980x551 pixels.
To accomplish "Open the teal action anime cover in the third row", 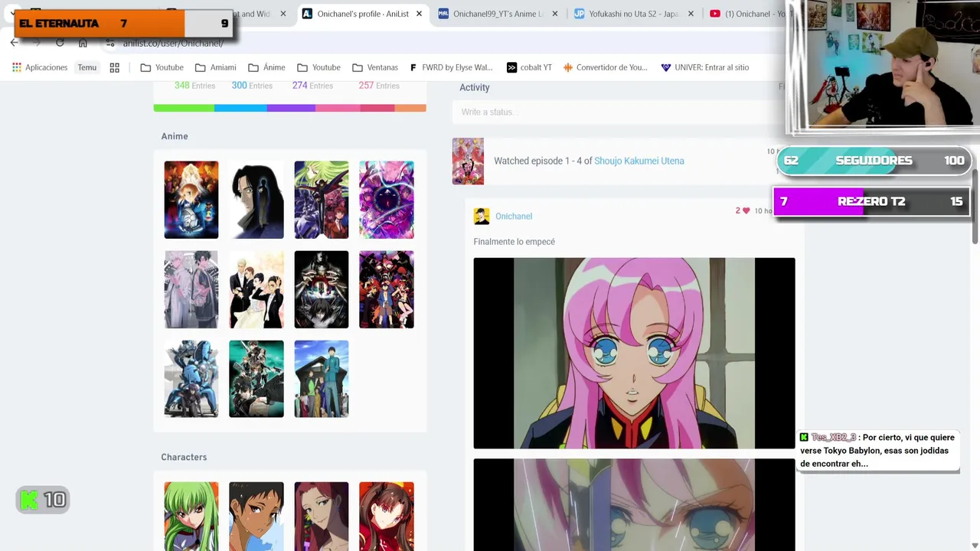I will point(256,379).
